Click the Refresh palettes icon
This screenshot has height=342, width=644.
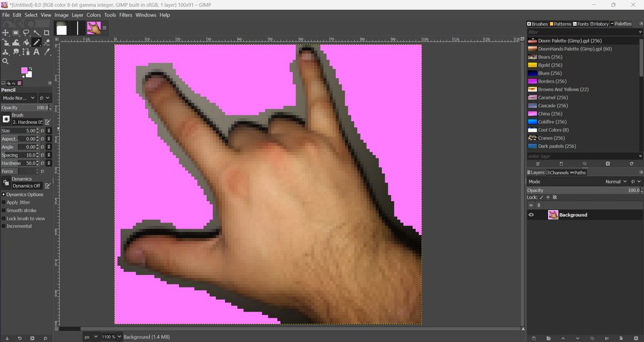[631, 163]
